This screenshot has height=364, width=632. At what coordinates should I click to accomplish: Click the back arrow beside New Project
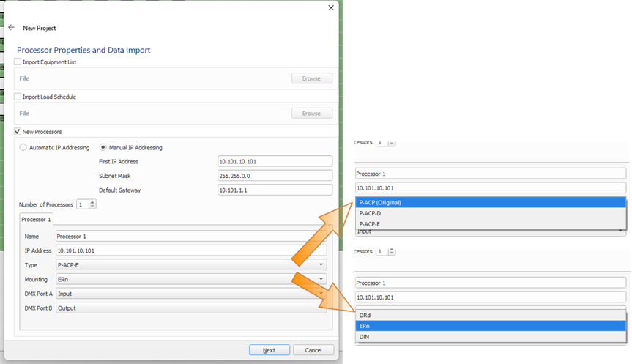11,28
